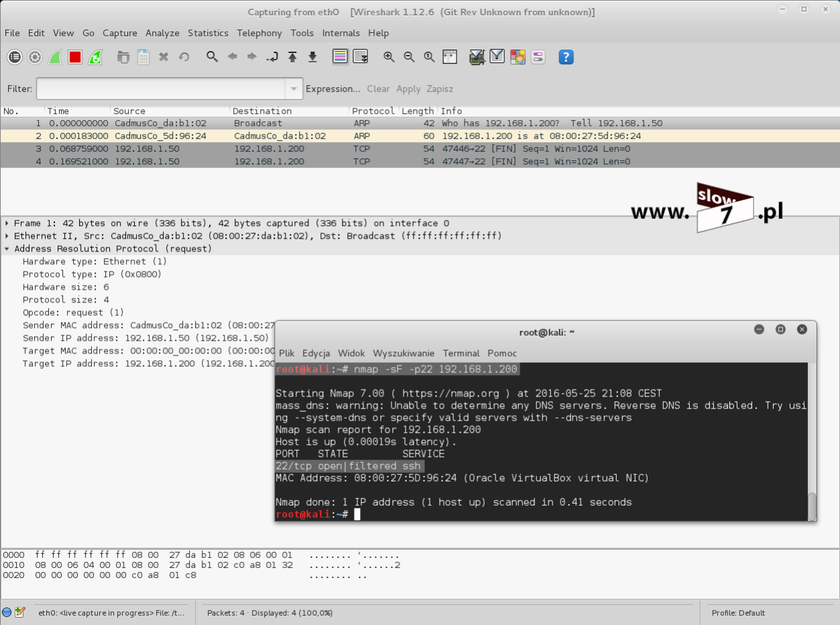This screenshot has height=625, width=840.
Task: Click the Expression... filter button
Action: point(333,89)
